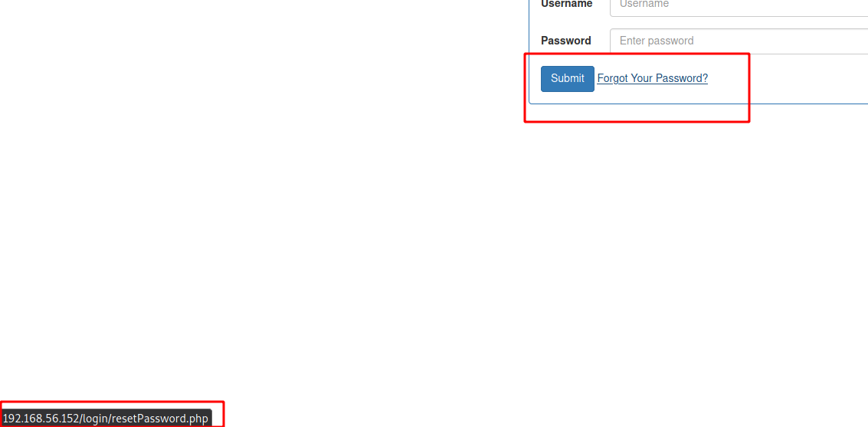Click the bold Password form label
Viewport: 868px width, 427px height.
[565, 41]
